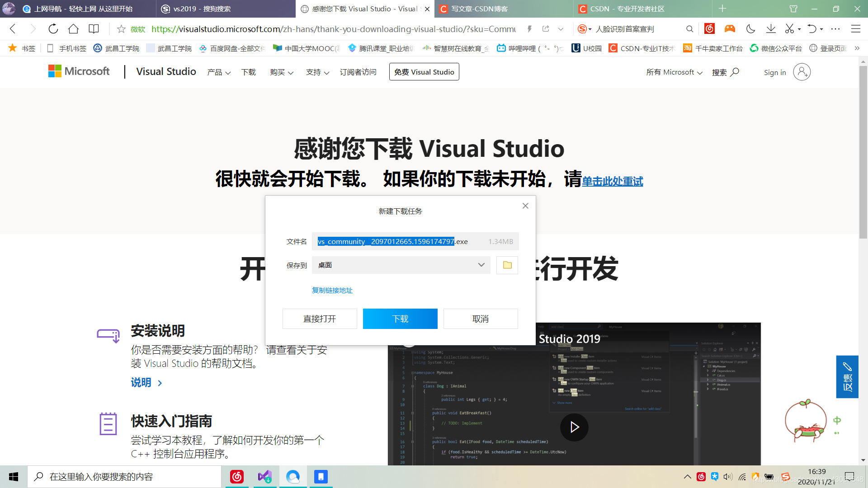Expand the save-to location dropdown

point(481,265)
